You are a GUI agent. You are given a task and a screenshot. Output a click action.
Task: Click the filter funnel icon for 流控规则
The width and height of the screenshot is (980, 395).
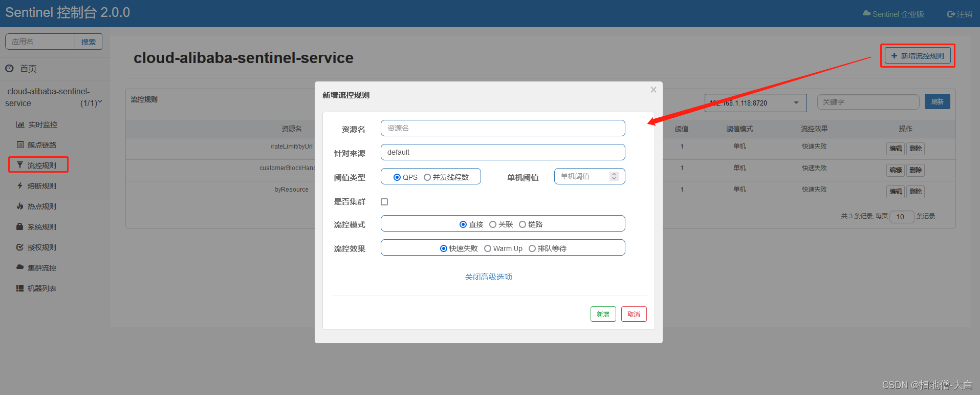[20, 165]
